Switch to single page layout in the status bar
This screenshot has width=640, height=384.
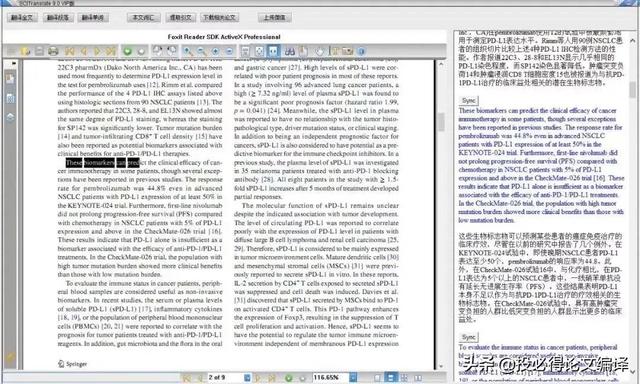coord(378,377)
